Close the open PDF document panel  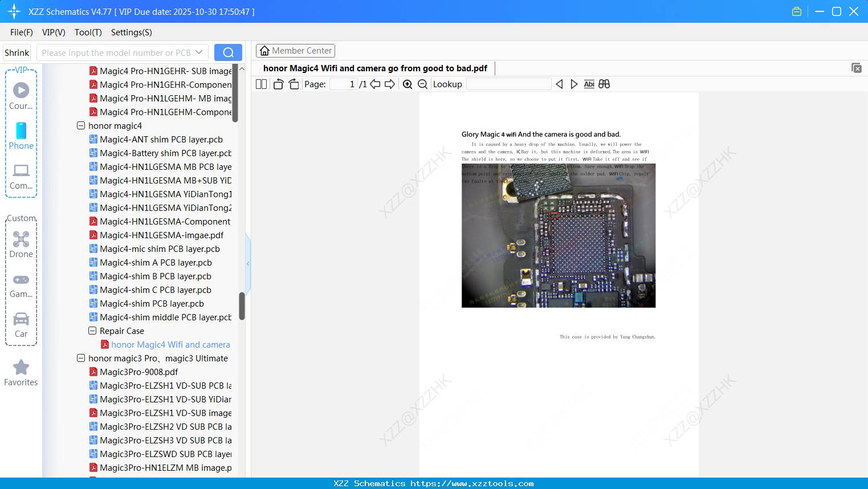coord(857,68)
